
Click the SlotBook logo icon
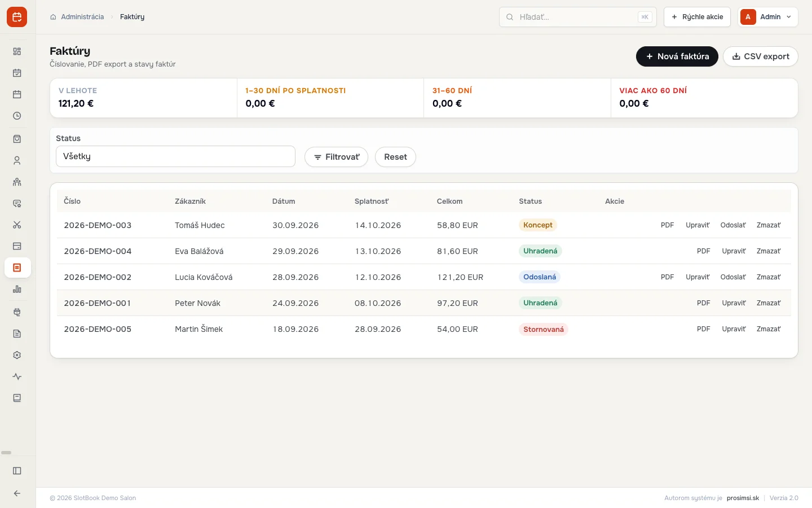click(17, 17)
